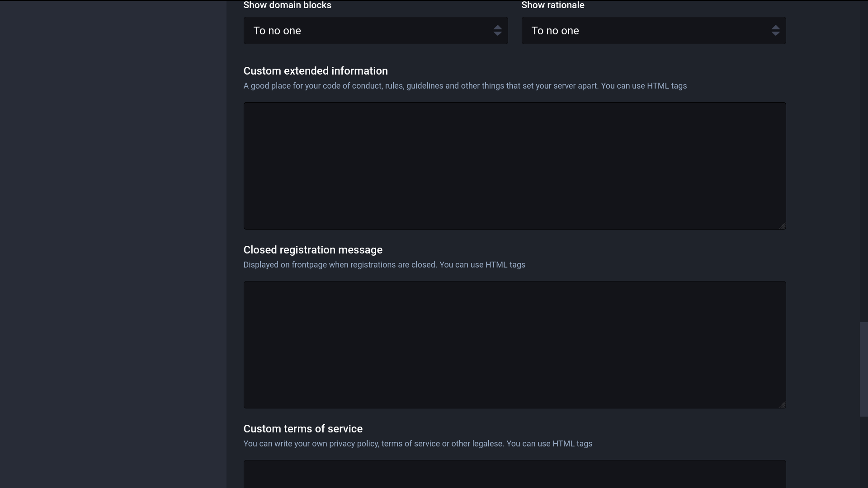The height and width of the screenshot is (488, 868).
Task: Click the up-down arrows icon in Show domain blocks
Action: [497, 31]
